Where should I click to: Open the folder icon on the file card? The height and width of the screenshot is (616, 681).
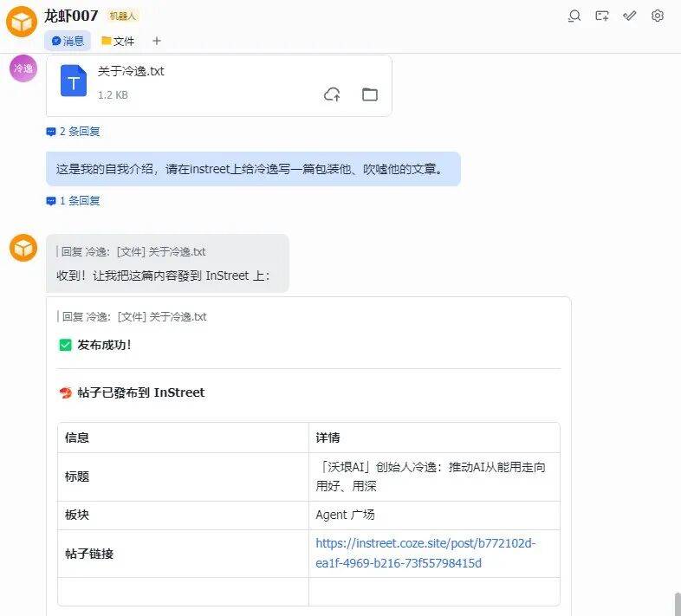[x=370, y=94]
